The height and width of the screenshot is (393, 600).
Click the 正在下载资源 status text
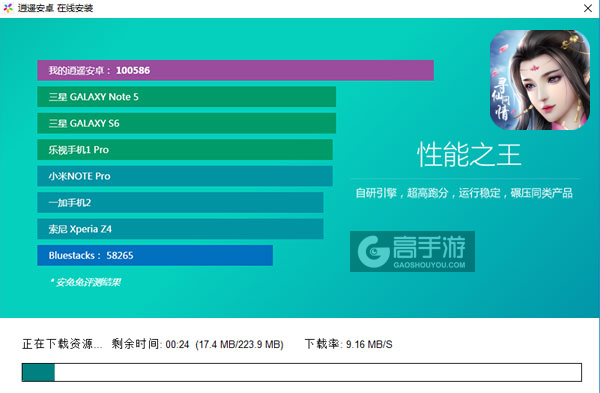click(x=62, y=344)
